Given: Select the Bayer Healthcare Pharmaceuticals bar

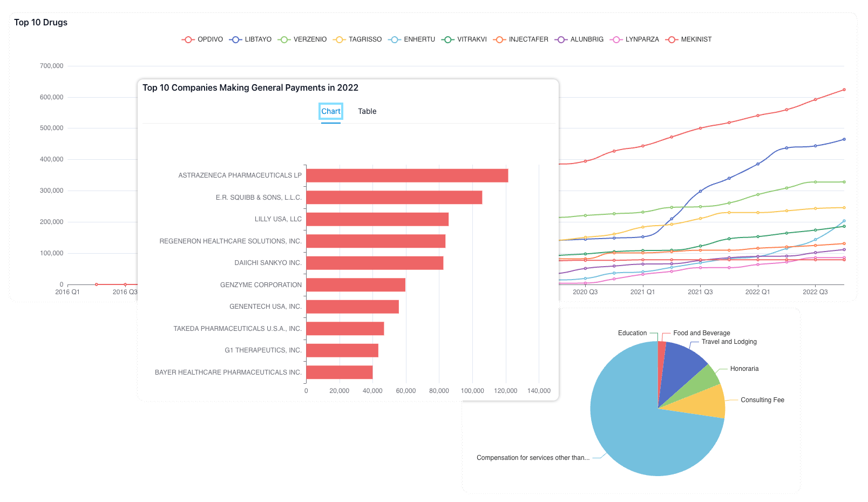Looking at the screenshot, I should coord(340,372).
